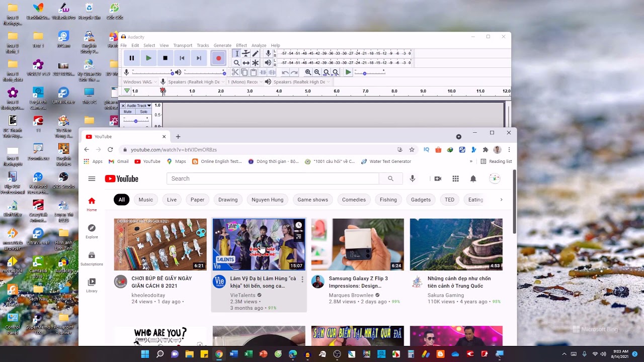
Task: Open the Audacity Analyze menu
Action: tap(259, 45)
